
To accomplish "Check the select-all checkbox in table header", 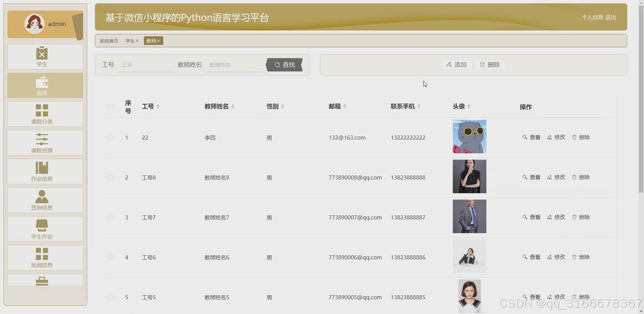I will click(x=111, y=107).
